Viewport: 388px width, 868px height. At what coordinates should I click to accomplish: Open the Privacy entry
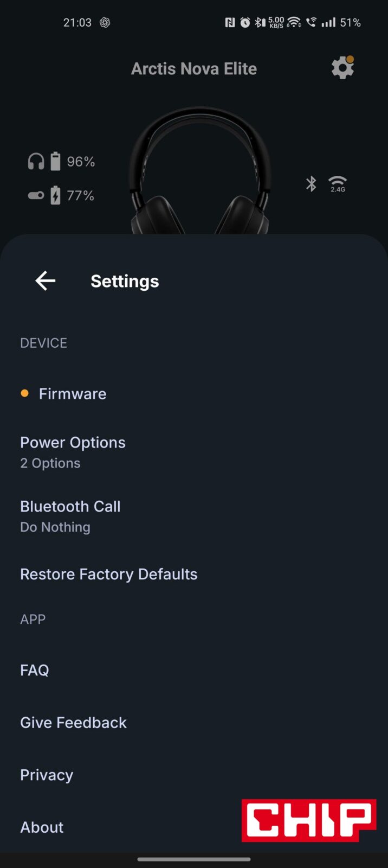tap(47, 775)
